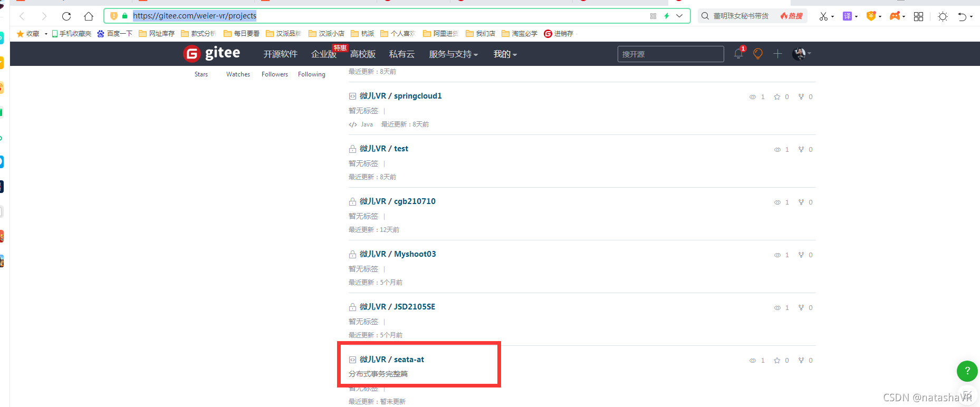Open the 手机收藏夹 bookmark
The width and height of the screenshot is (980, 407).
click(x=71, y=34)
